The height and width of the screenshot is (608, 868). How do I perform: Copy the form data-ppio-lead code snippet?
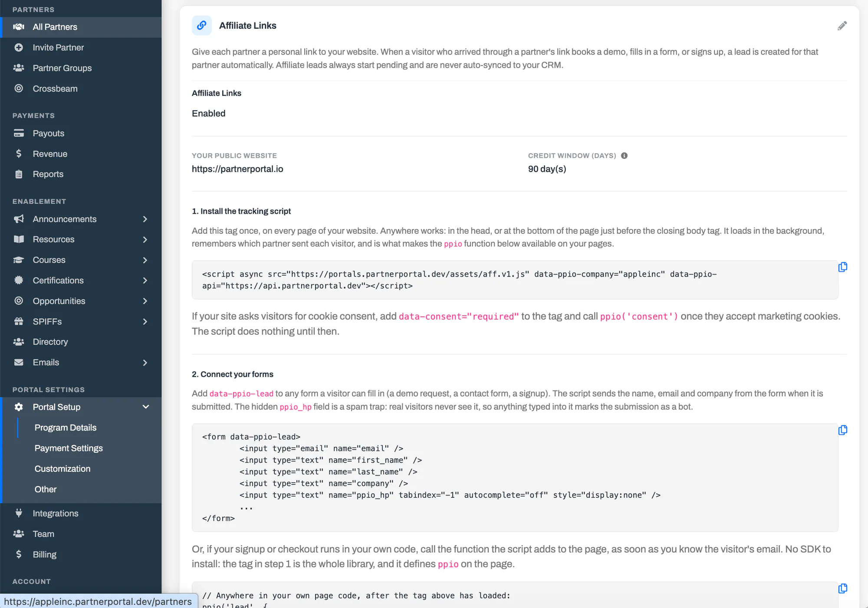[x=843, y=430]
